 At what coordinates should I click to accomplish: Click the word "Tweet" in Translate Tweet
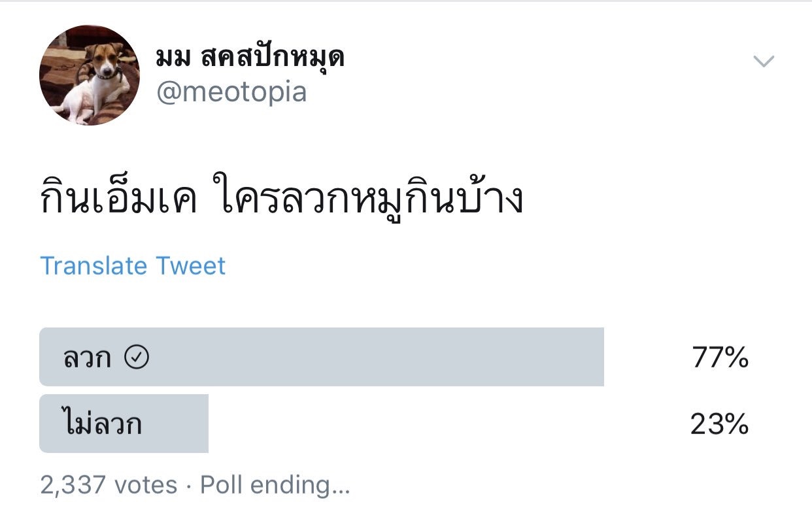click(x=190, y=266)
